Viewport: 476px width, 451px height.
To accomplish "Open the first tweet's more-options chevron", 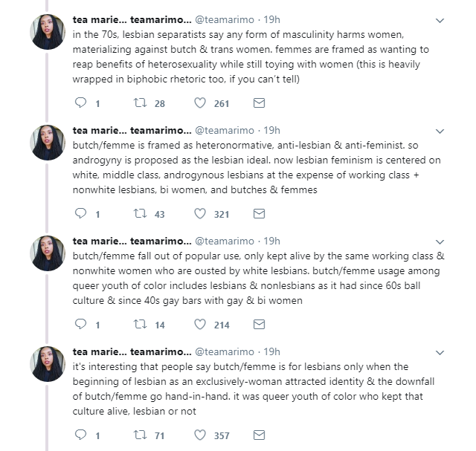I will [440, 20].
